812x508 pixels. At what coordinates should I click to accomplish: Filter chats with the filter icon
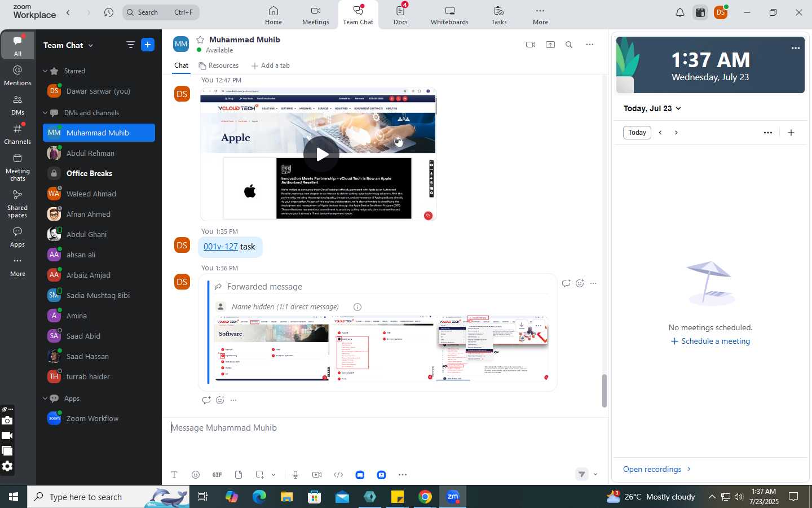[130, 45]
